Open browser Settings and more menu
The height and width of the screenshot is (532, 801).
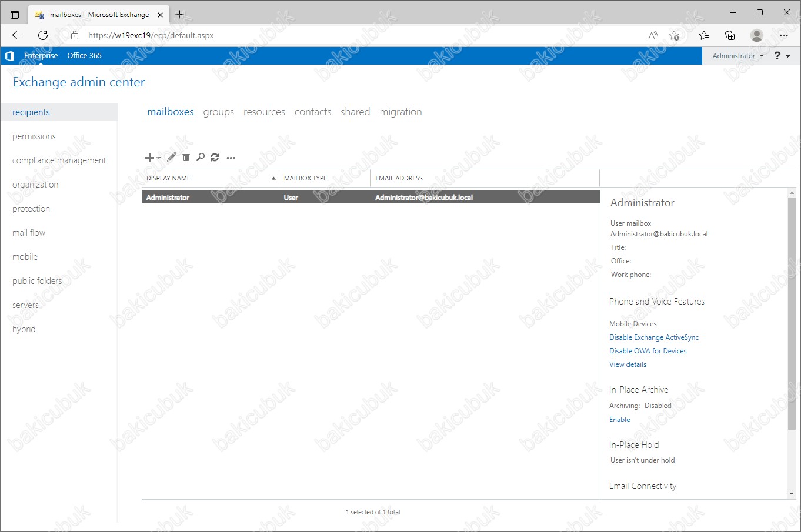point(783,35)
